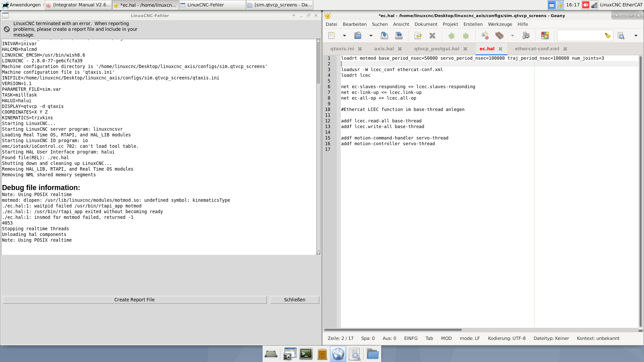Click inside the toolbar search field
The image size is (644, 362).
[x=581, y=36]
